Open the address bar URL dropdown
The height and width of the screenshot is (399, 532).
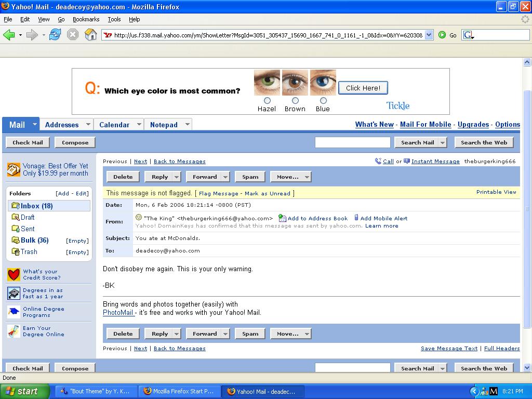(429, 35)
